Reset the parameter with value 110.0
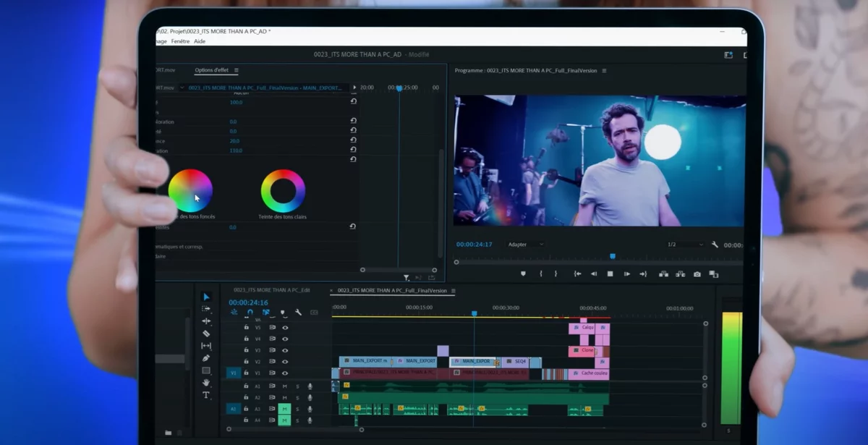Image resolution: width=868 pixels, height=445 pixels. 353,151
